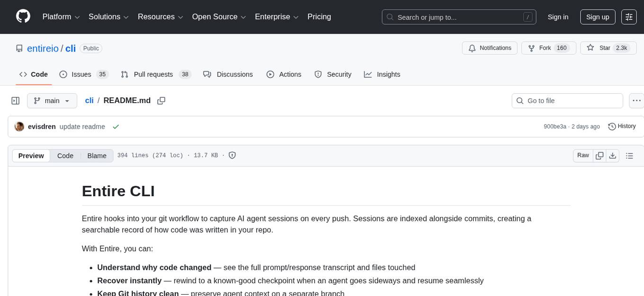Switch to the Code view of README

pyautogui.click(x=65, y=156)
